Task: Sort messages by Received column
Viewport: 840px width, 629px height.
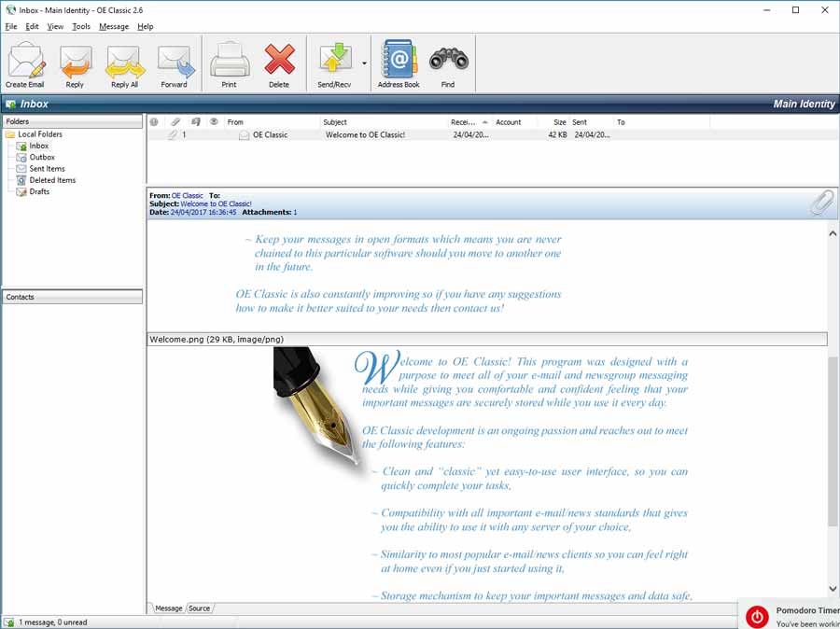Action: 469,122
